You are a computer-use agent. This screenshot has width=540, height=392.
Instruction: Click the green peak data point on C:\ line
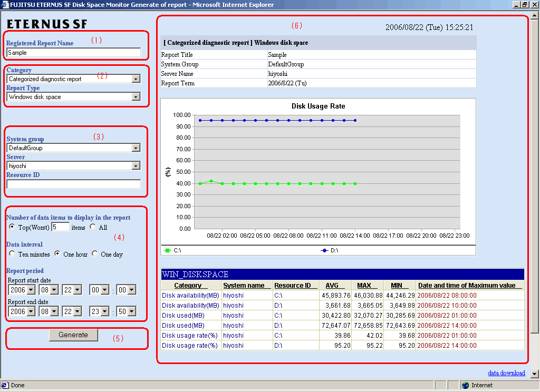(x=211, y=181)
